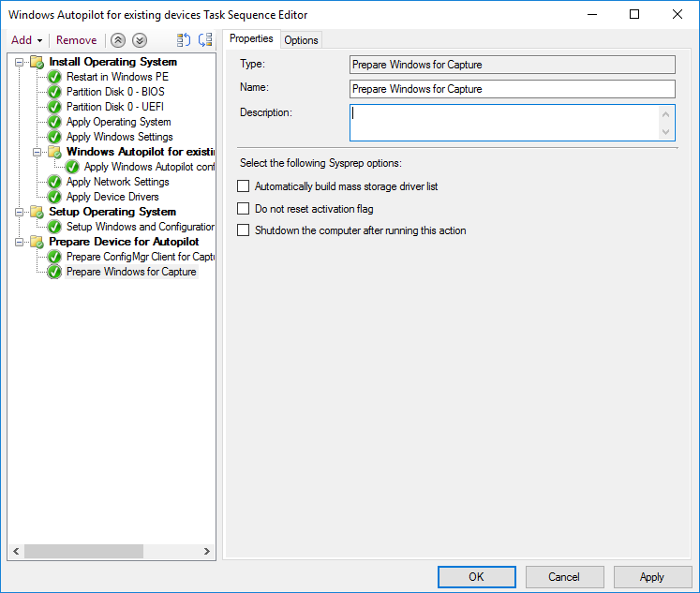
Task: Select Setup Operating System group label
Action: (x=112, y=212)
